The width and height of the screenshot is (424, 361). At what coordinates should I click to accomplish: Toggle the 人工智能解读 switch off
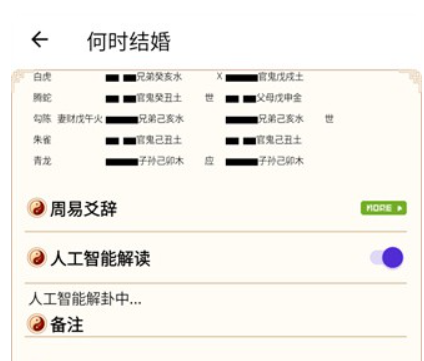tap(387, 257)
